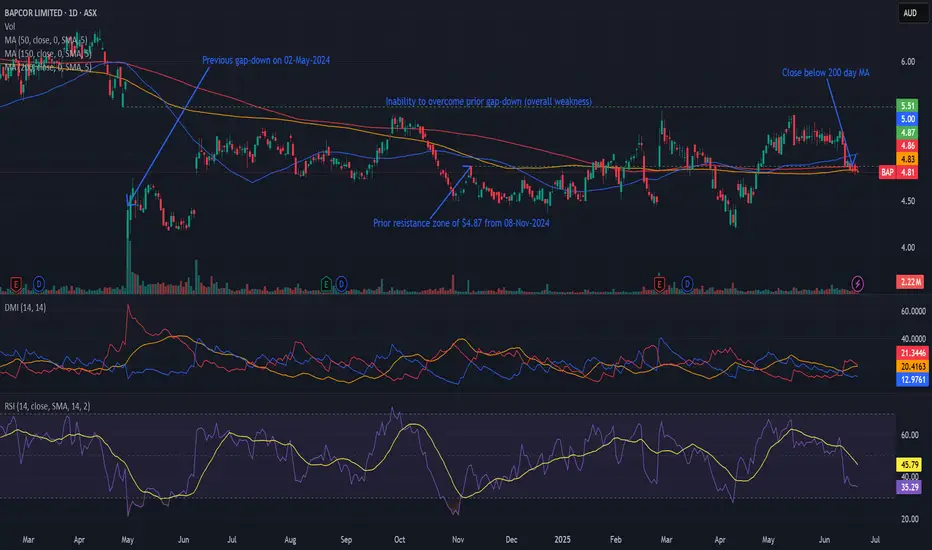The height and width of the screenshot is (550, 932).
Task: Click the 6.00 price axis label
Action: coord(908,62)
